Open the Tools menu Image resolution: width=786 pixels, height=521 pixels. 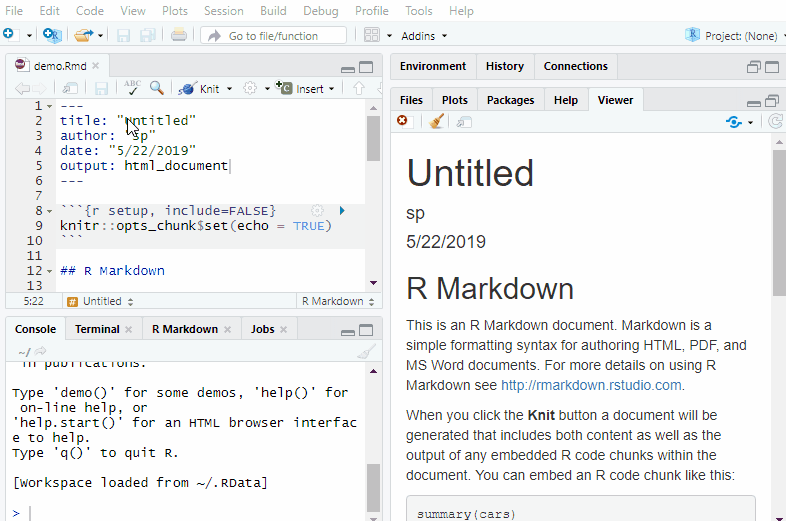click(419, 11)
